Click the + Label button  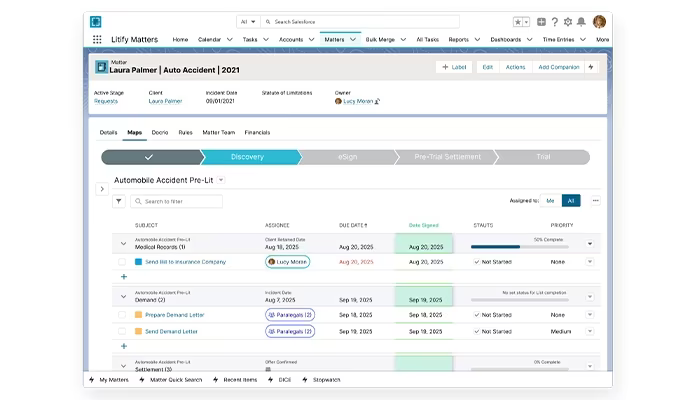[x=454, y=67]
